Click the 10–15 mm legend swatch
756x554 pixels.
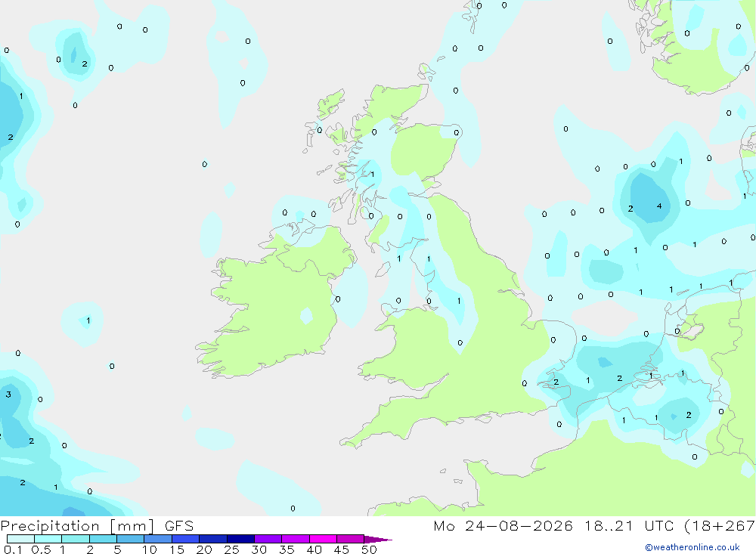pyautogui.click(x=158, y=539)
